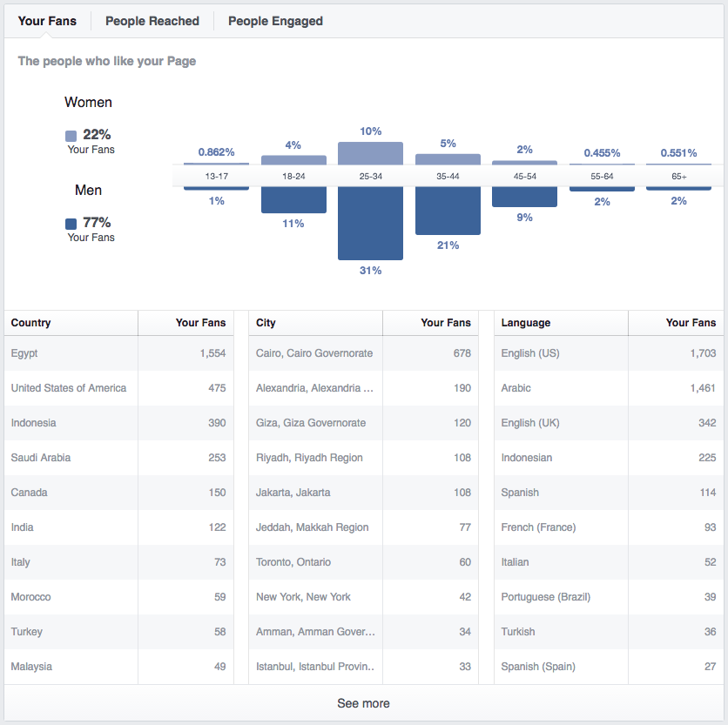The height and width of the screenshot is (725, 728).
Task: Select the Malaysia country row
Action: (118, 667)
